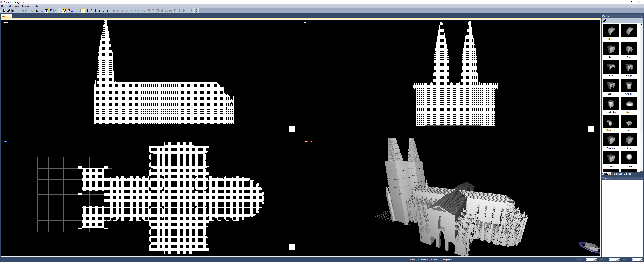Toggle the four-viewport layout button

(46, 10)
